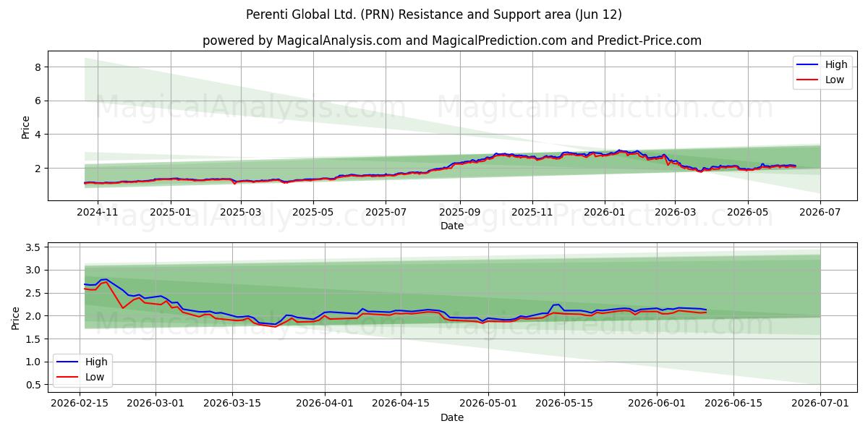Click the '2025-11' date tick label
Screen dimensions: 868x434
pyautogui.click(x=532, y=212)
